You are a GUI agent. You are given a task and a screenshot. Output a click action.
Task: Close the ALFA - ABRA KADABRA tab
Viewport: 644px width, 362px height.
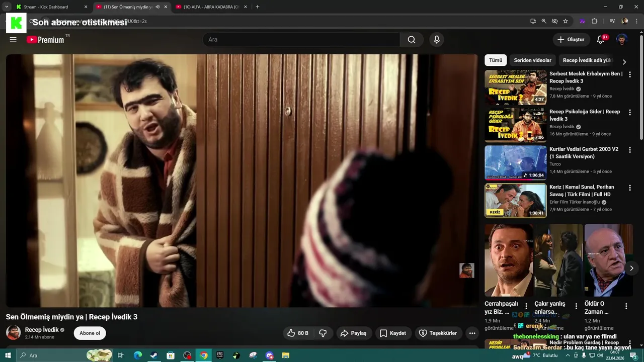246,7
